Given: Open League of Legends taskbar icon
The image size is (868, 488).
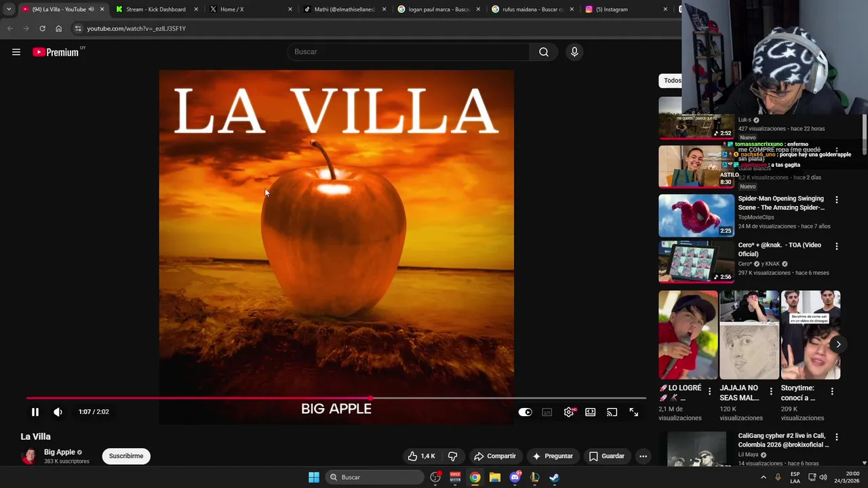Looking at the screenshot, I should point(534,477).
